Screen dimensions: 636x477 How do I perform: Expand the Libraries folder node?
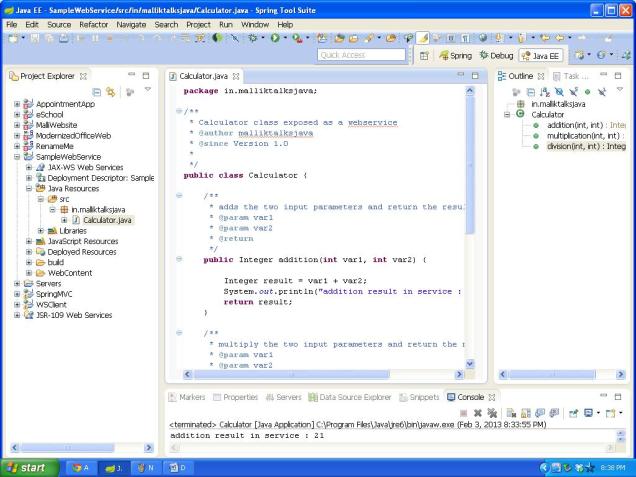click(x=41, y=230)
